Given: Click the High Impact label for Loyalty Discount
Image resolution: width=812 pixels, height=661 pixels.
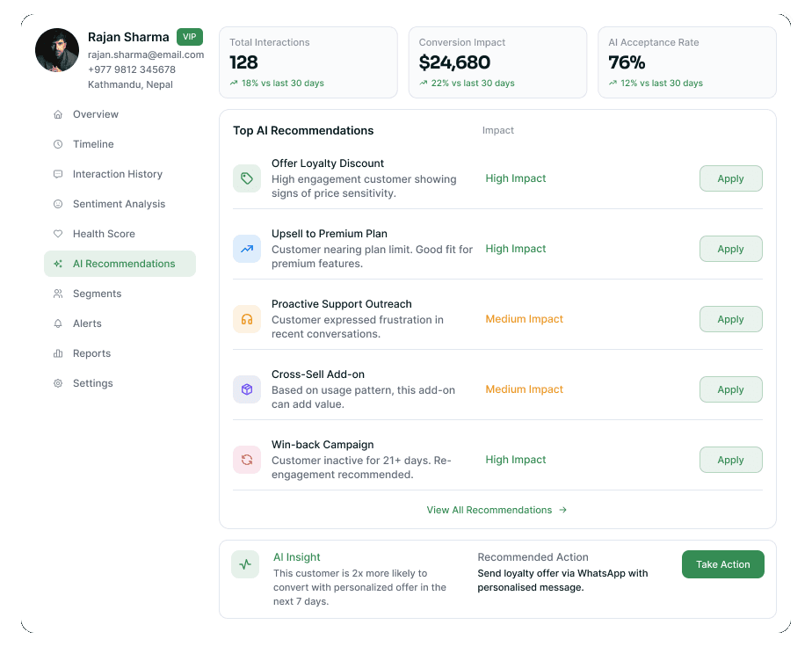Looking at the screenshot, I should (516, 178).
